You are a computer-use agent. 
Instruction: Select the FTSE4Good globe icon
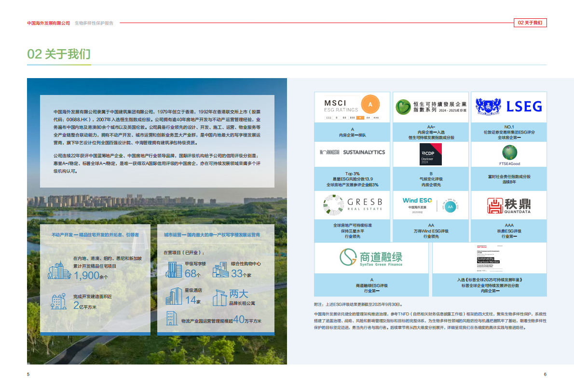click(510, 152)
